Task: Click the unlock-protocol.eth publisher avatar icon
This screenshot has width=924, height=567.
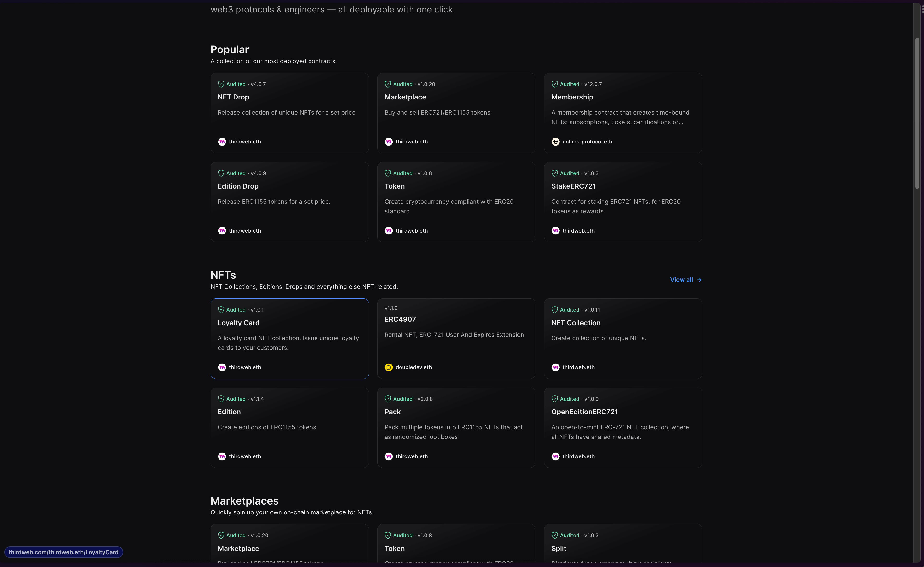Action: 555,142
